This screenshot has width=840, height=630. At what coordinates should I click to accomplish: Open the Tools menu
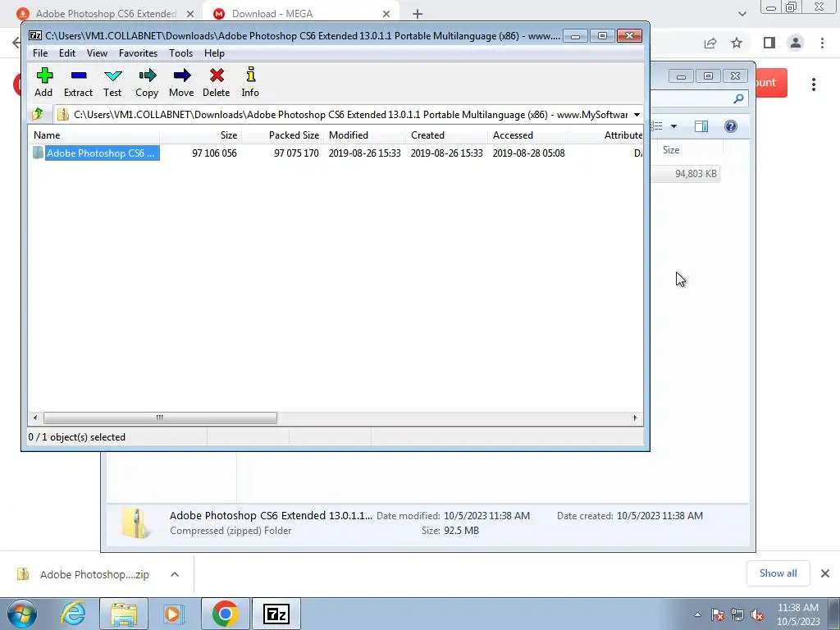click(x=180, y=53)
